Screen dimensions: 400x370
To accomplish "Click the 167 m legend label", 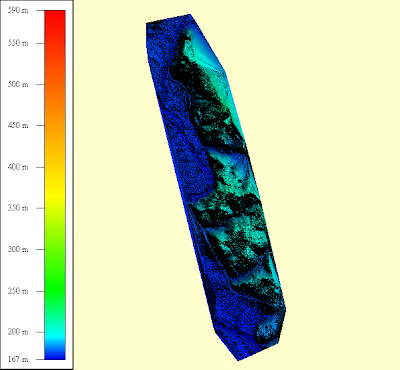I will [18, 359].
